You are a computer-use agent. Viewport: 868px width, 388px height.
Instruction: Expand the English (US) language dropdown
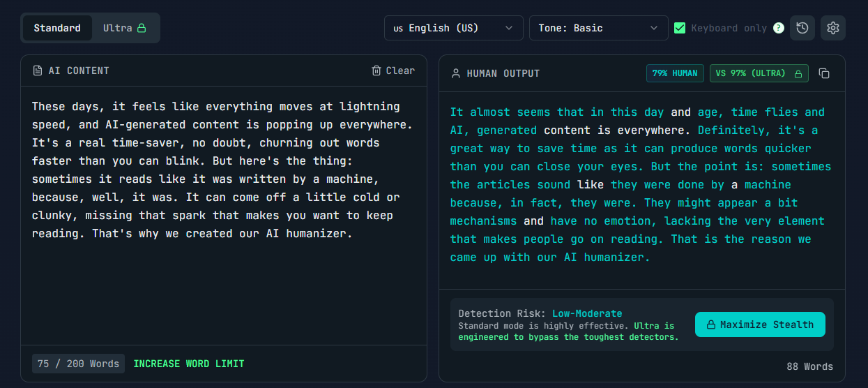click(x=453, y=28)
